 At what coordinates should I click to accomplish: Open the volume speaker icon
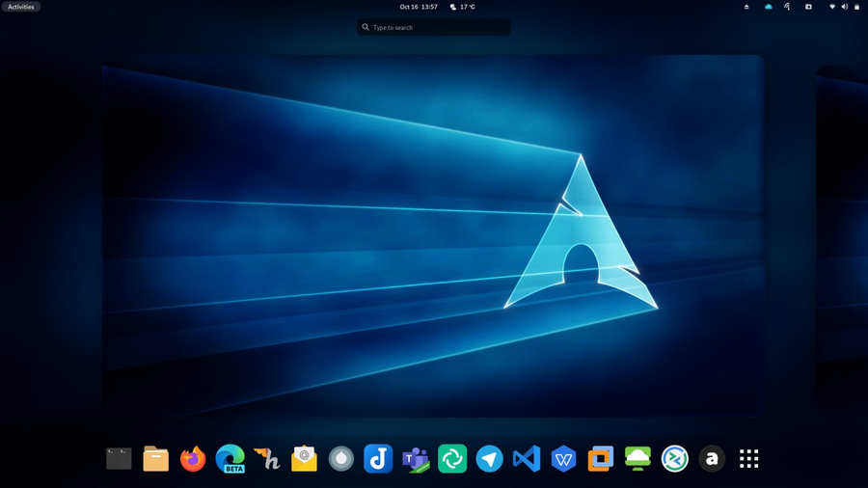845,7
